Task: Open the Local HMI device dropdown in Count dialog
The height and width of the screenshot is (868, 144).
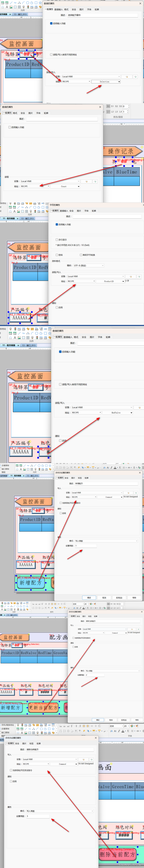Action: point(50,181)
